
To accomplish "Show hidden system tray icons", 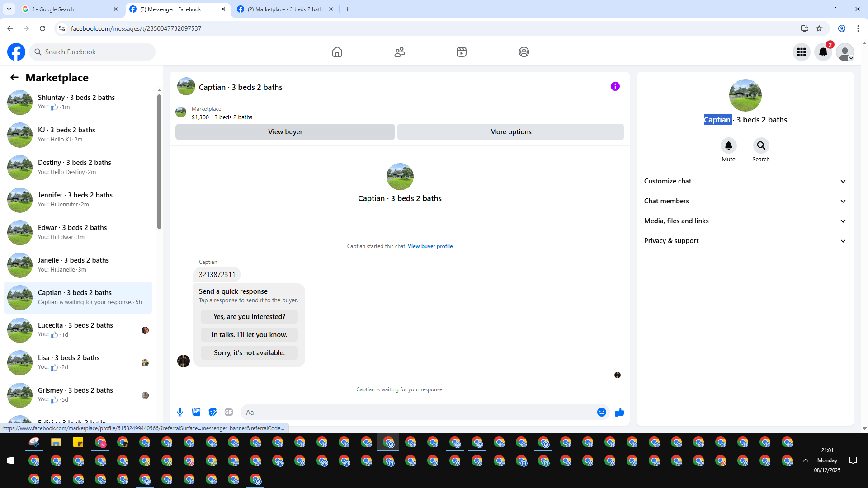I will point(806,460).
